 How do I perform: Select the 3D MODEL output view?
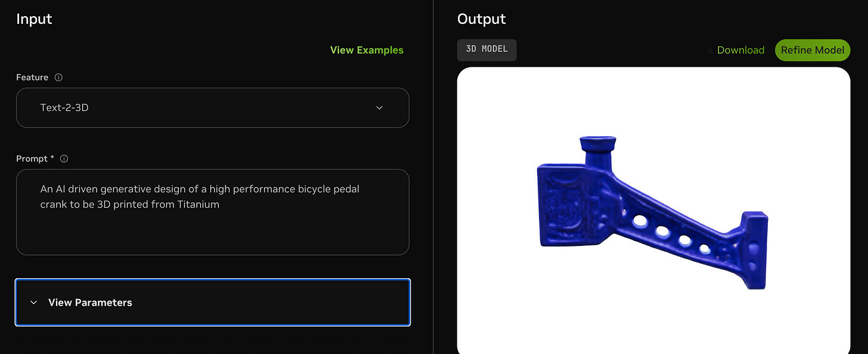(486, 50)
